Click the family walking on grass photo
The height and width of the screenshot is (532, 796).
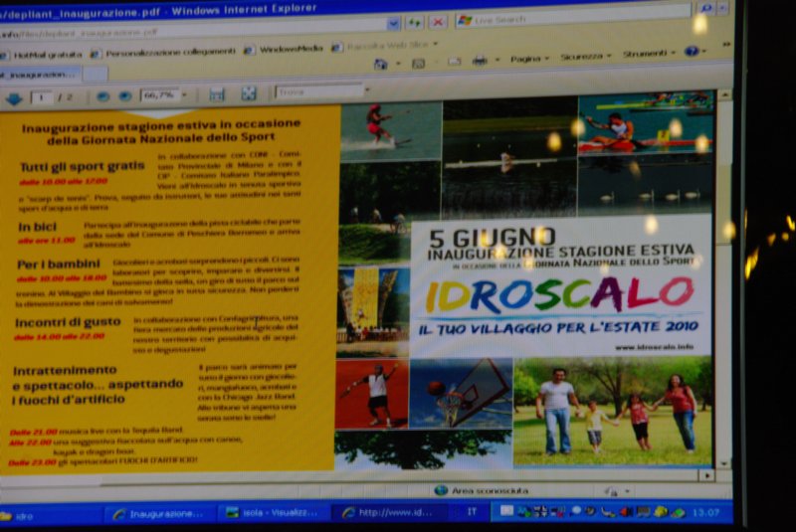tap(612, 411)
